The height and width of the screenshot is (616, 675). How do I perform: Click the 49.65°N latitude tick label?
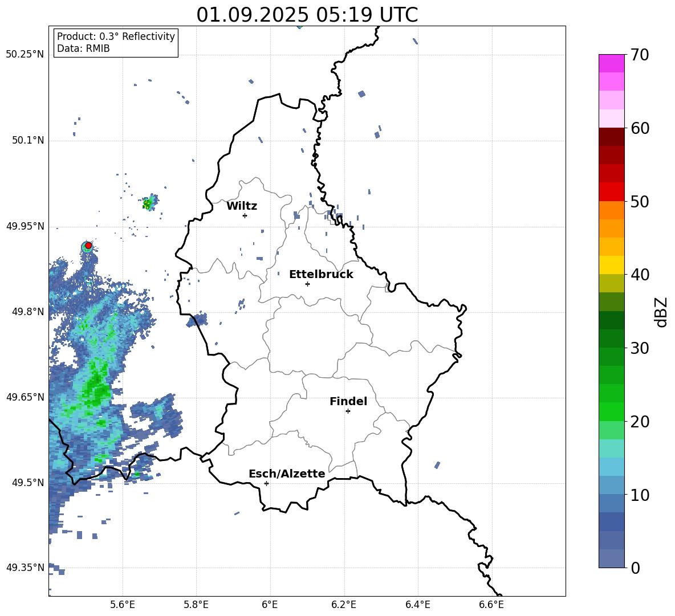[x=25, y=397]
